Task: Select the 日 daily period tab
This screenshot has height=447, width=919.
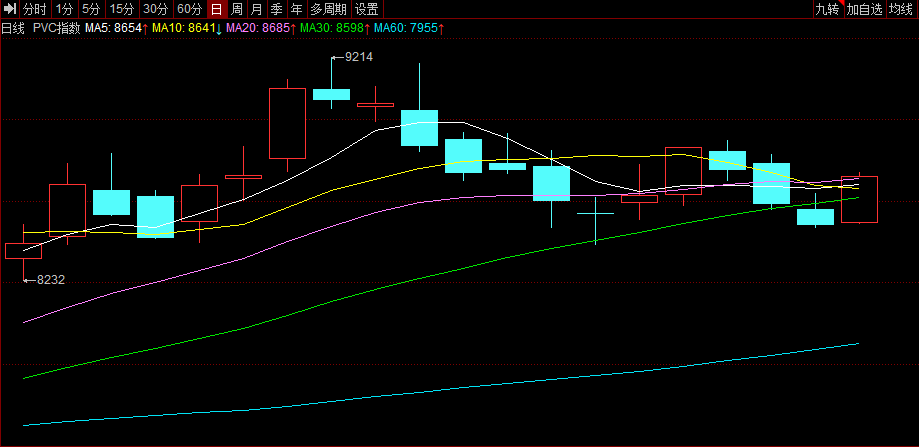Action: [x=217, y=9]
